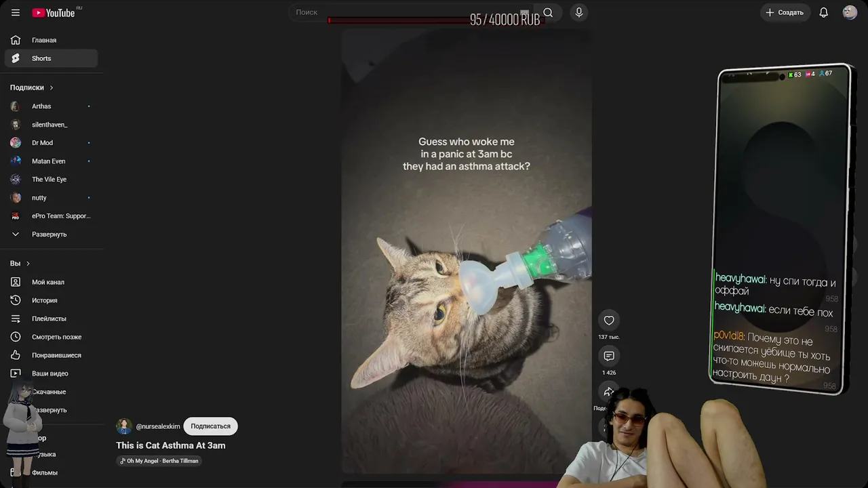This screenshot has width=868, height=488.
Task: Go to Главная in the sidebar
Action: click(x=52, y=40)
